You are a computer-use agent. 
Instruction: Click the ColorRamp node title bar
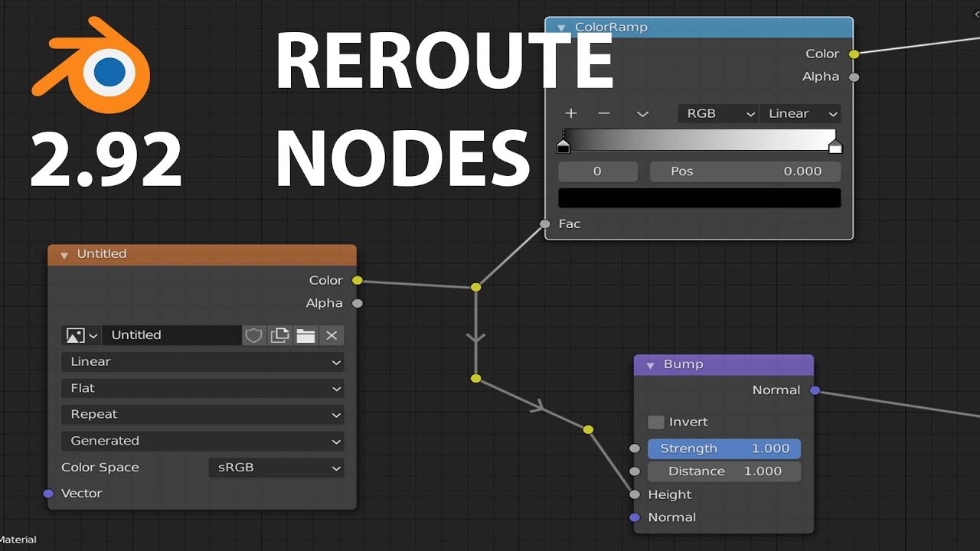pyautogui.click(x=699, y=28)
